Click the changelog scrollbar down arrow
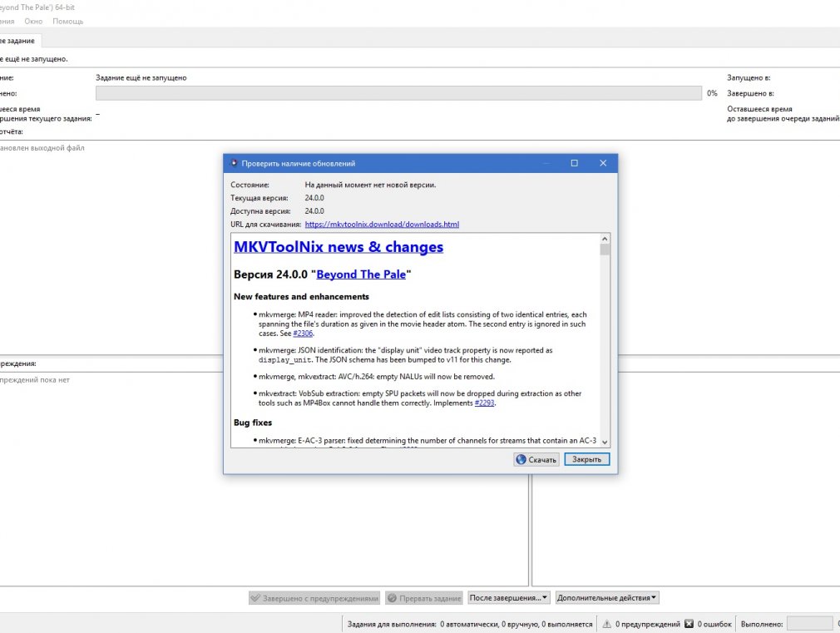The image size is (840, 633). [x=605, y=443]
